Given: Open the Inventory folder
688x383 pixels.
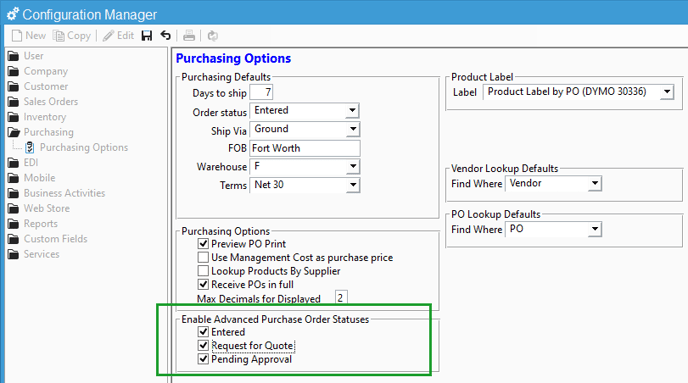Looking at the screenshot, I should (x=37, y=117).
